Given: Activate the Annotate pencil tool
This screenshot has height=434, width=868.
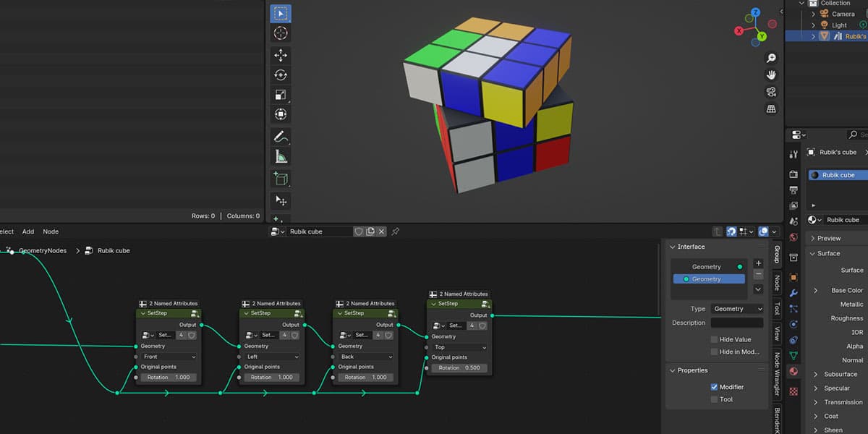Looking at the screenshot, I should click(281, 137).
